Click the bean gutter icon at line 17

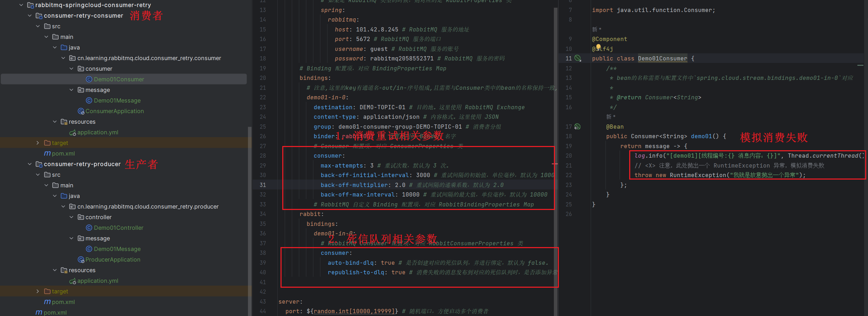tap(578, 127)
